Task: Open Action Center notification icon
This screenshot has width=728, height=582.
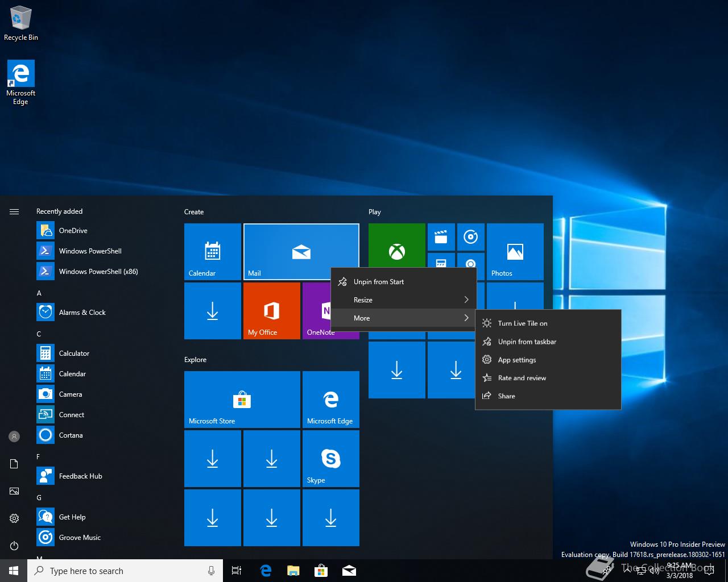Action: coord(709,571)
